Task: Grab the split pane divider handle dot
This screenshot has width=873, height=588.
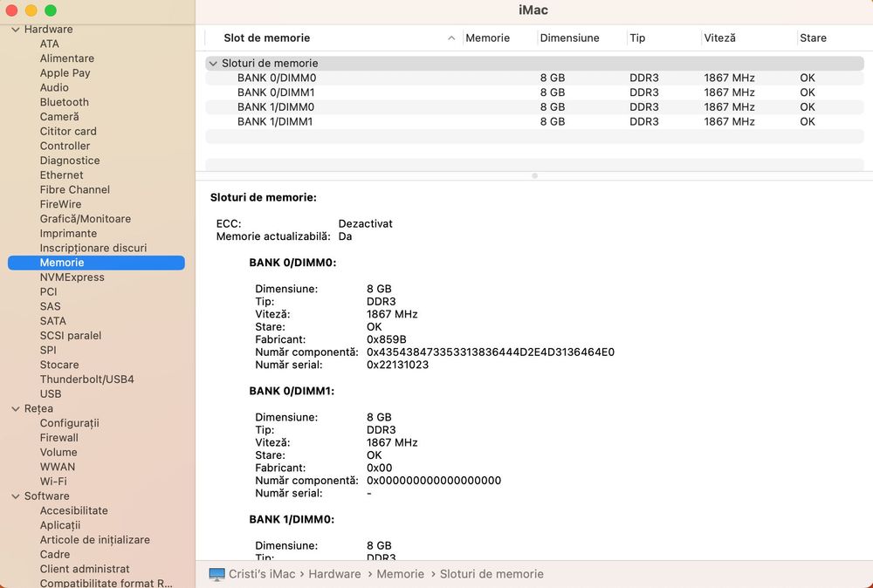Action: [534, 175]
